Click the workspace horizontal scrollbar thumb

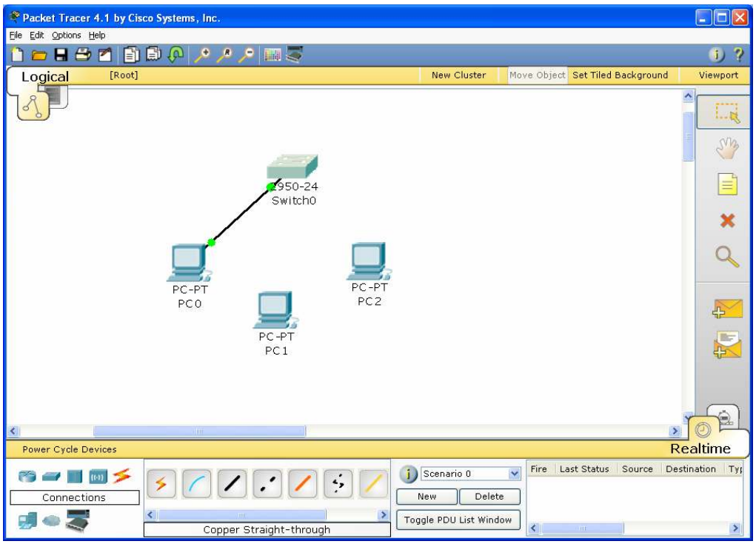[x=199, y=431]
